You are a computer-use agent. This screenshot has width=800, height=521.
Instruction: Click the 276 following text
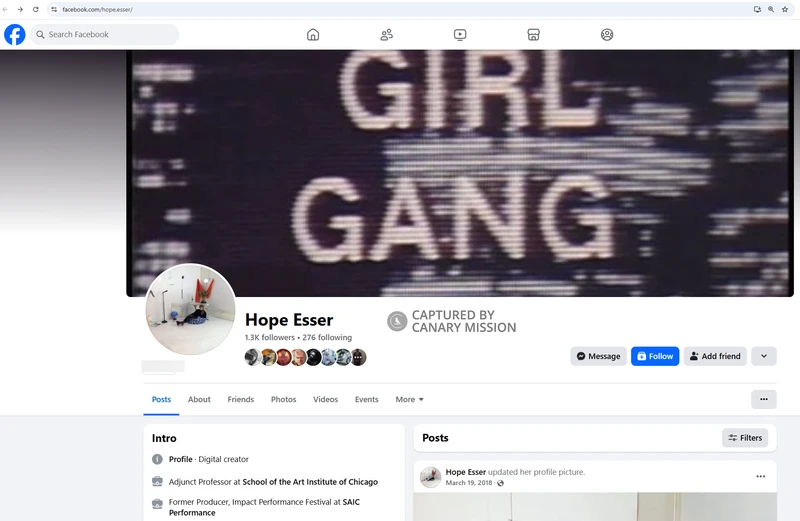click(327, 337)
